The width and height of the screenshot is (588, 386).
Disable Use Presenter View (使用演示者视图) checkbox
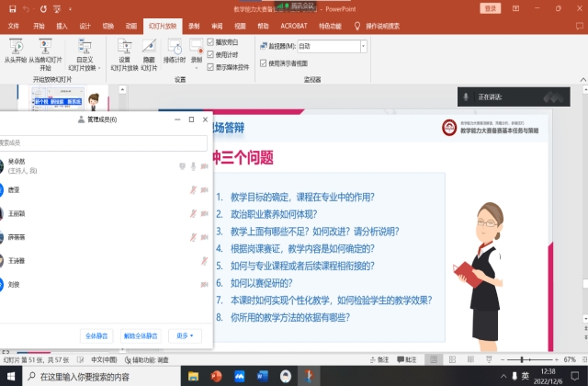point(264,63)
